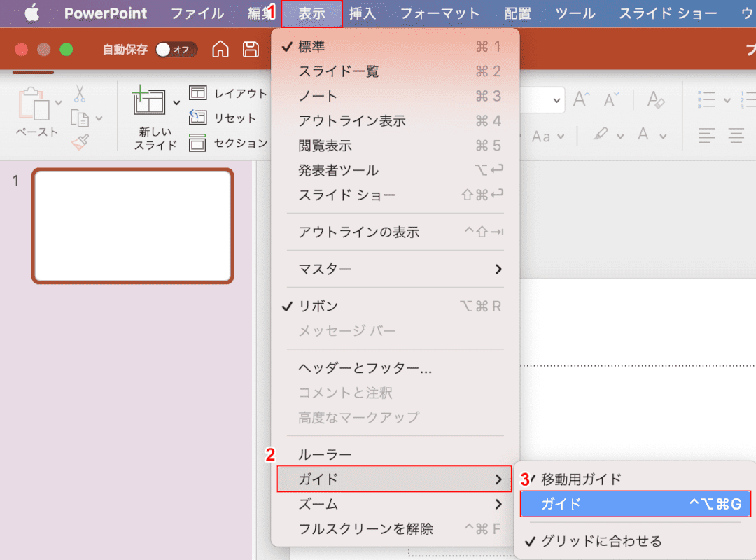Open the New Slide dropdown arrow
This screenshot has height=560, width=756.
point(176,102)
